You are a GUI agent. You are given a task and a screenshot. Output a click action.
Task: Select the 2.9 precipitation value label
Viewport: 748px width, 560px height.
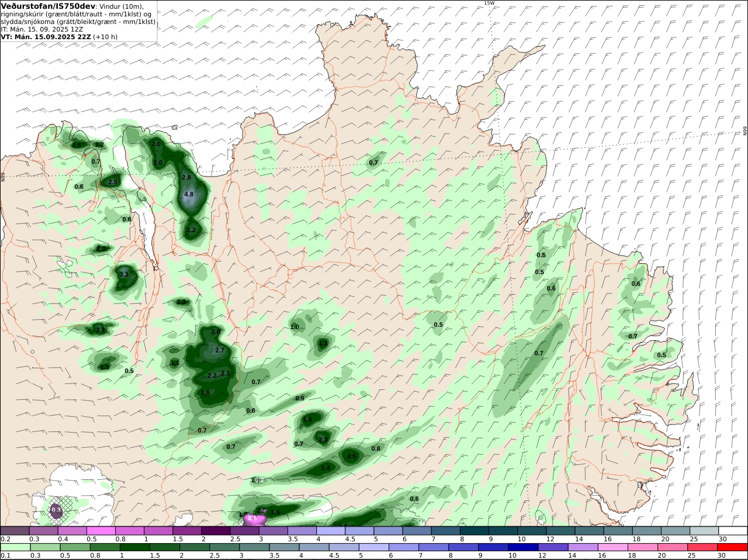click(x=113, y=182)
